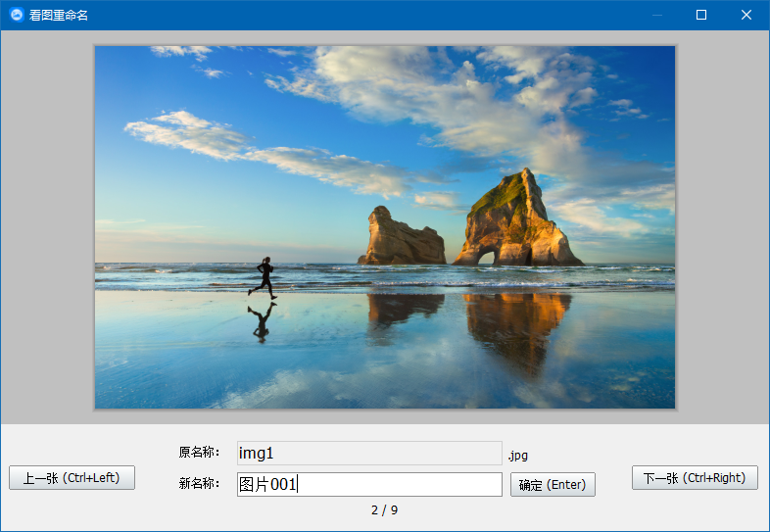
Task: Click the 原名称 field showing img1
Action: point(369,453)
